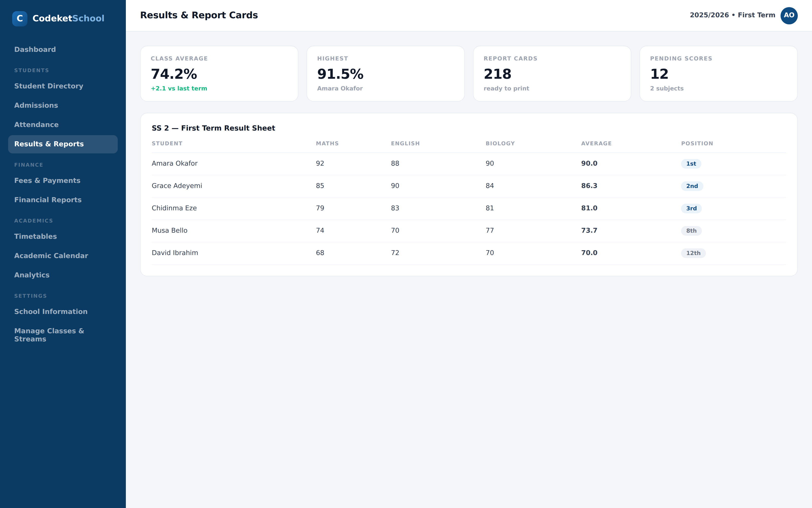Select Attendance in the sidebar
The width and height of the screenshot is (812, 508).
(63, 125)
